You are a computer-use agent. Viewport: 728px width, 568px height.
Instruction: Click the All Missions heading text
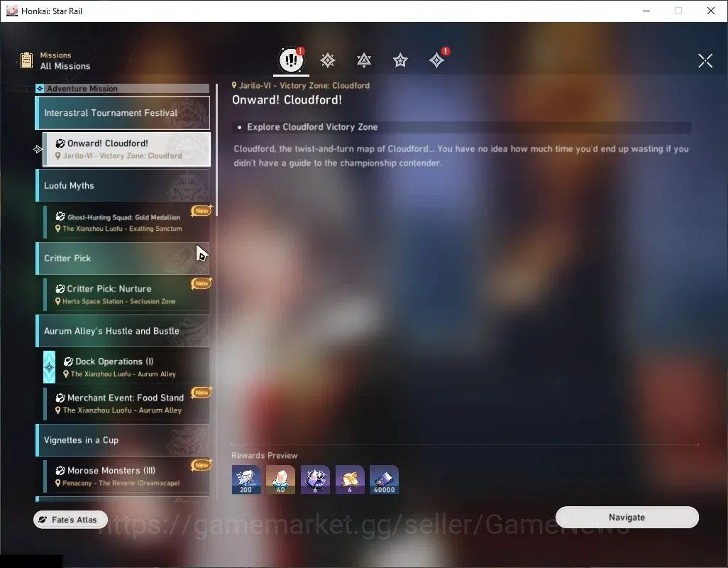(x=65, y=66)
